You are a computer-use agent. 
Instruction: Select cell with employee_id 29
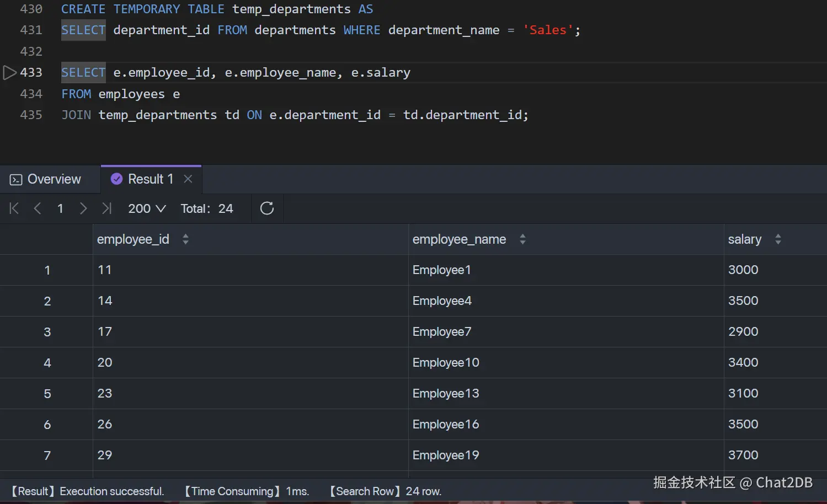tap(250, 455)
